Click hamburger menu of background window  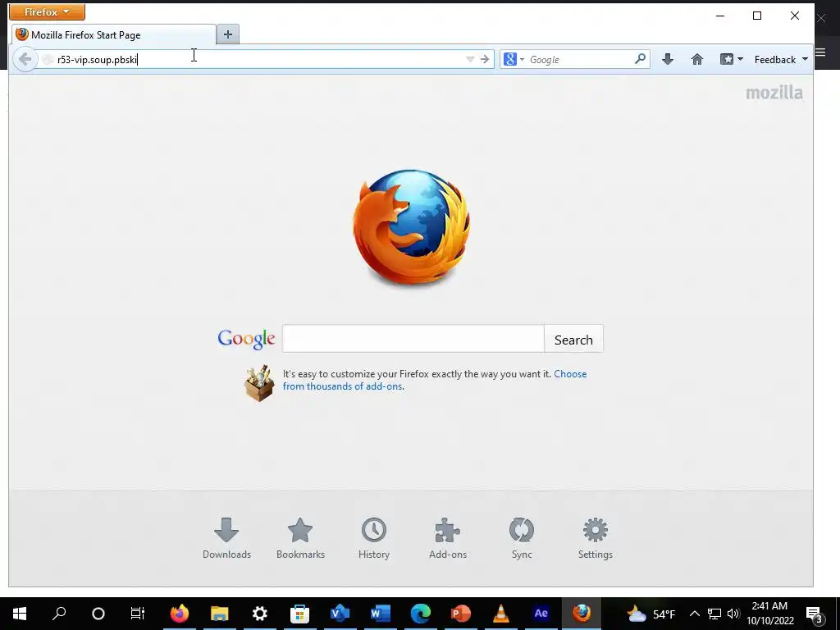(820, 52)
